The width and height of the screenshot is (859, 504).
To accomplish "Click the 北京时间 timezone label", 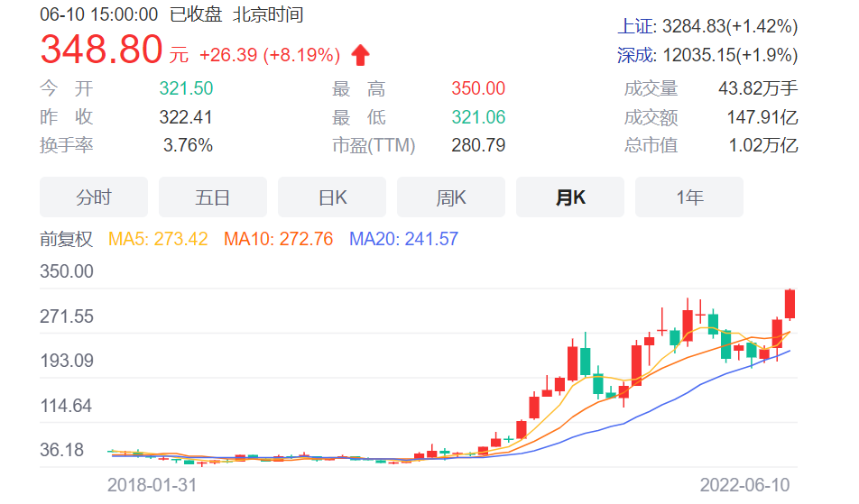I will coord(269,14).
